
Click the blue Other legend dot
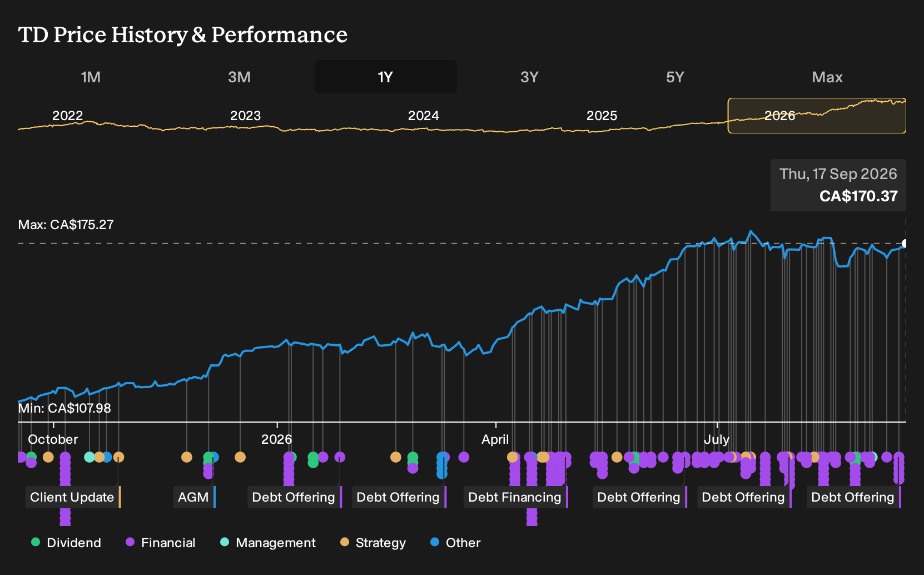435,542
